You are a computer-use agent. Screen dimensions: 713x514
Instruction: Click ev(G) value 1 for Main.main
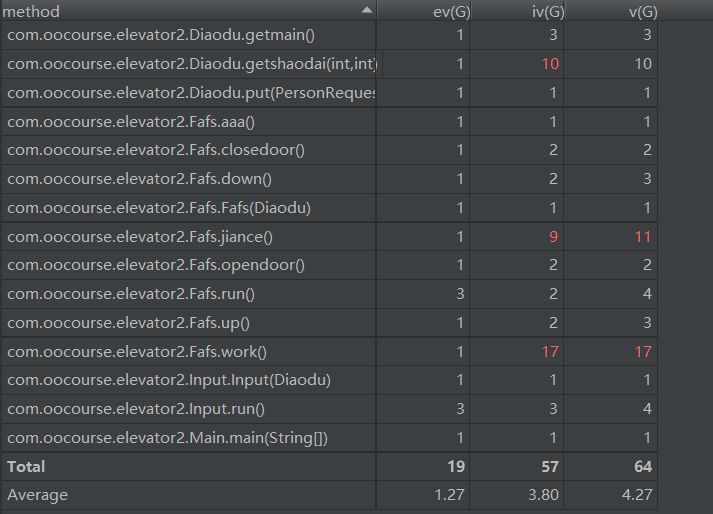pos(460,438)
